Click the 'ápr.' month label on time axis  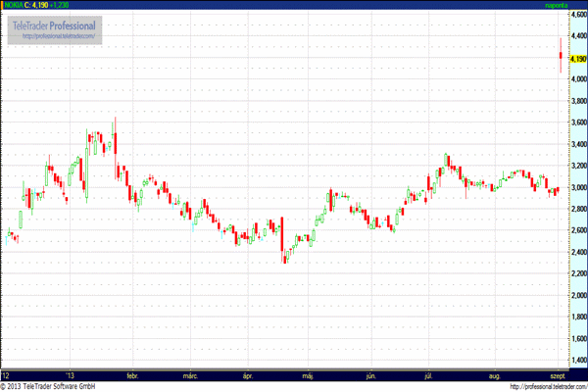coord(249,374)
